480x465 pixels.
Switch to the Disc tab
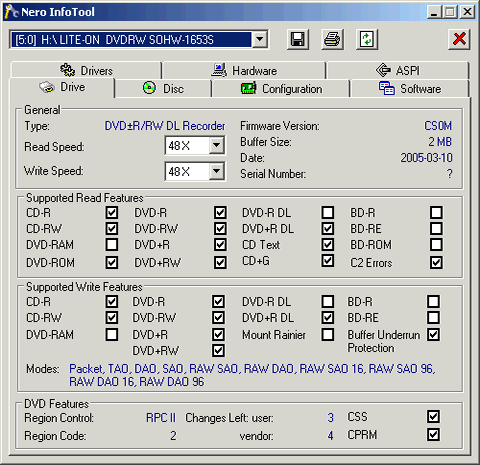[163, 89]
